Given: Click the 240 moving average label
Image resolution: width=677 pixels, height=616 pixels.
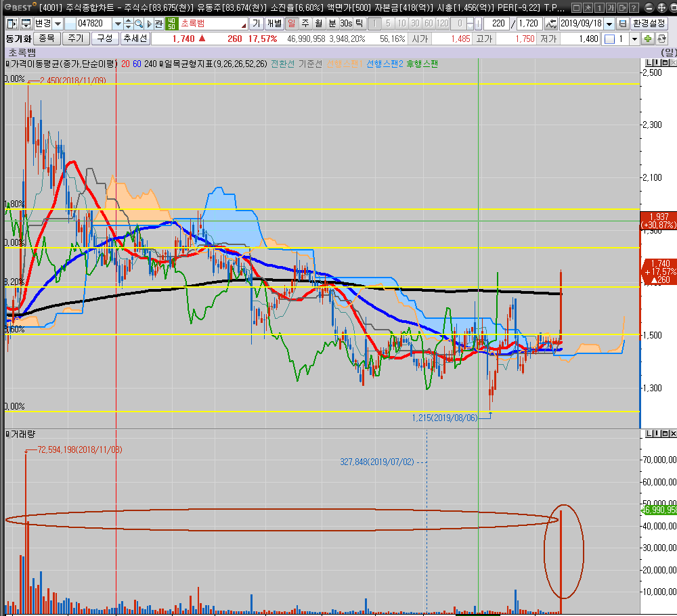Looking at the screenshot, I should [x=150, y=64].
